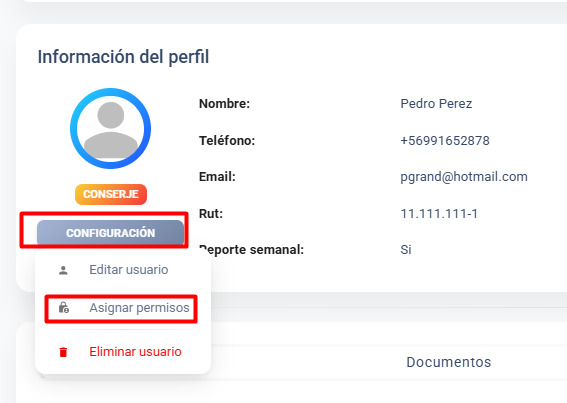The width and height of the screenshot is (567, 403).
Task: Click the profile avatar picture
Action: coord(110,128)
